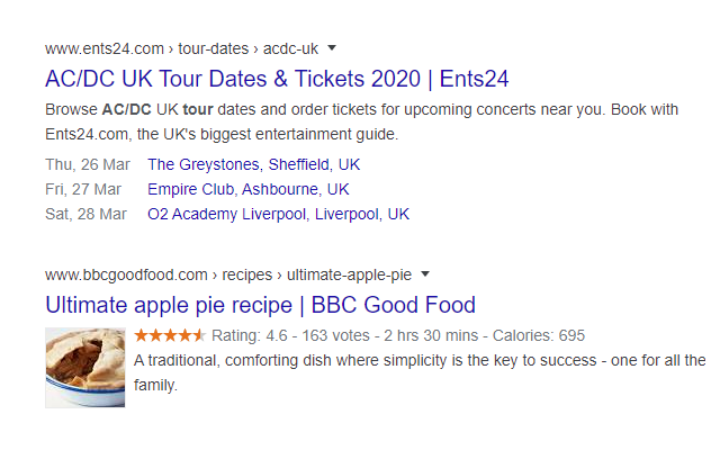Viewport: 720px width, 450px height.
Task: Open The Greystones, Sheffield, UK event link
Action: 253,164
